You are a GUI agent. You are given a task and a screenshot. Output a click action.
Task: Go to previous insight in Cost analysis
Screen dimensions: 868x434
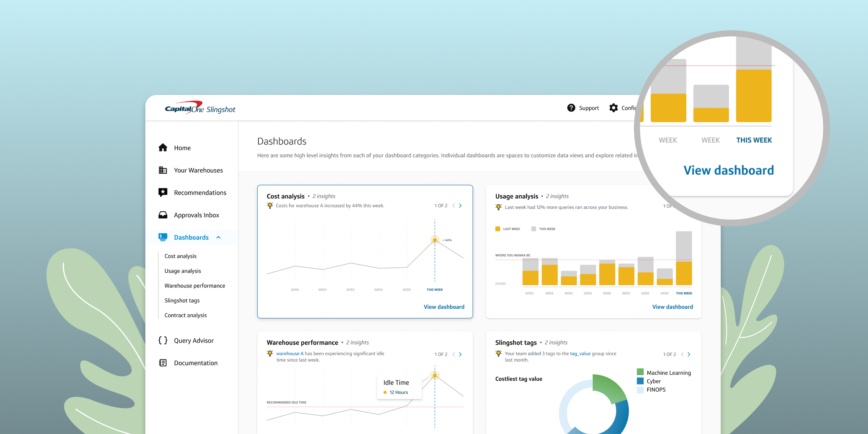click(x=454, y=205)
